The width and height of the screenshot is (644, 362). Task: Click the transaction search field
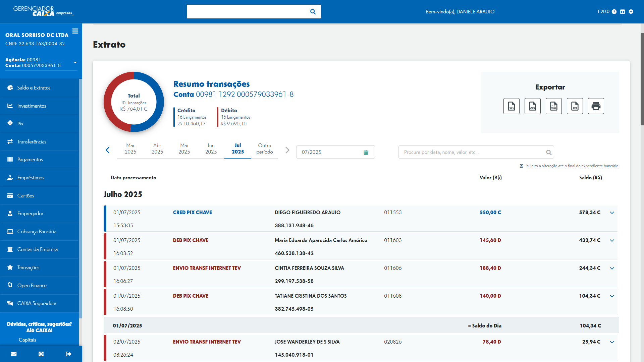473,152
